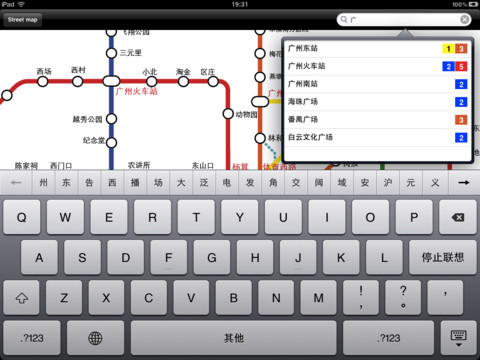
Task: Tap the 广州火车站 interchange marker on map
Action: tap(111, 81)
